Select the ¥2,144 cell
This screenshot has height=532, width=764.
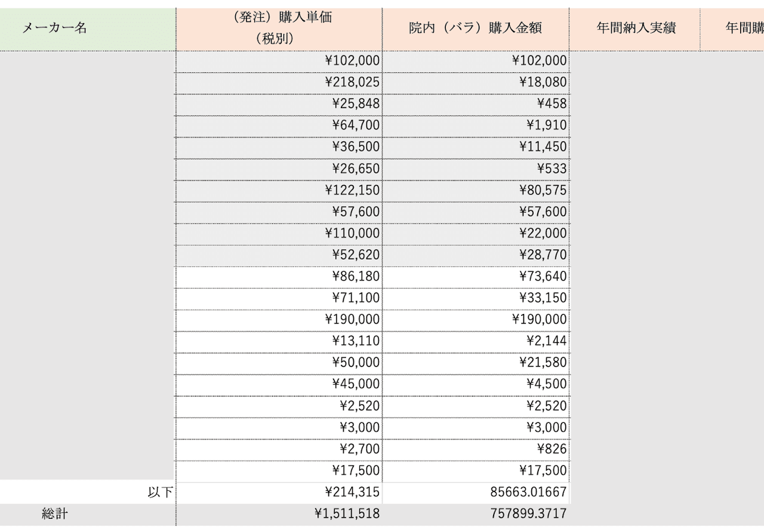(x=476, y=341)
